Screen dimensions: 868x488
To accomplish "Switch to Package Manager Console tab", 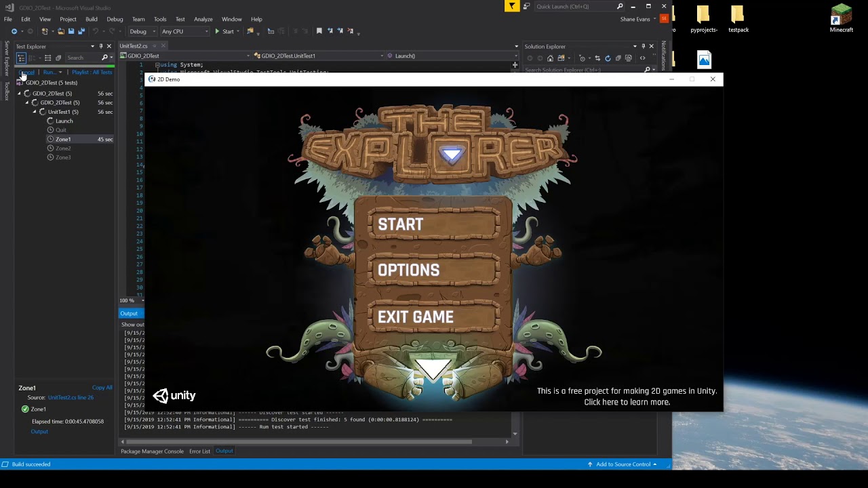I will point(152,451).
